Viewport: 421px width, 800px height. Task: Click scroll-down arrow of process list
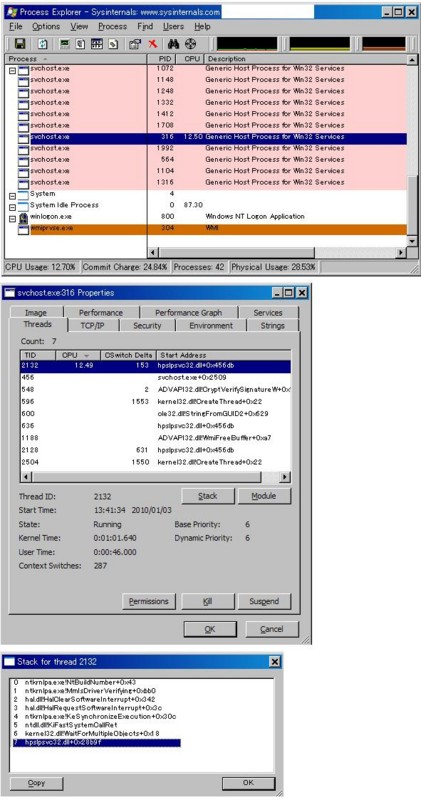coord(412,240)
